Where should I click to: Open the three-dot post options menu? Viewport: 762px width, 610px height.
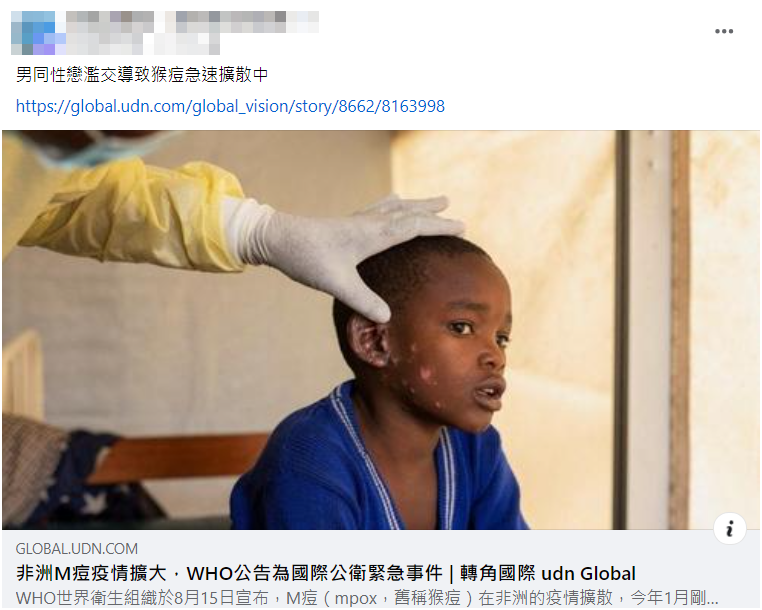pyautogui.click(x=723, y=32)
